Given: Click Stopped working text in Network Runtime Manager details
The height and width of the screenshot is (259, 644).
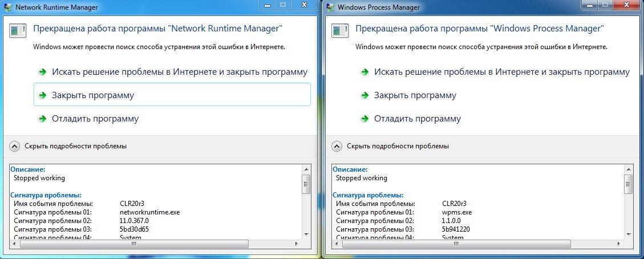Looking at the screenshot, I should point(39,178).
